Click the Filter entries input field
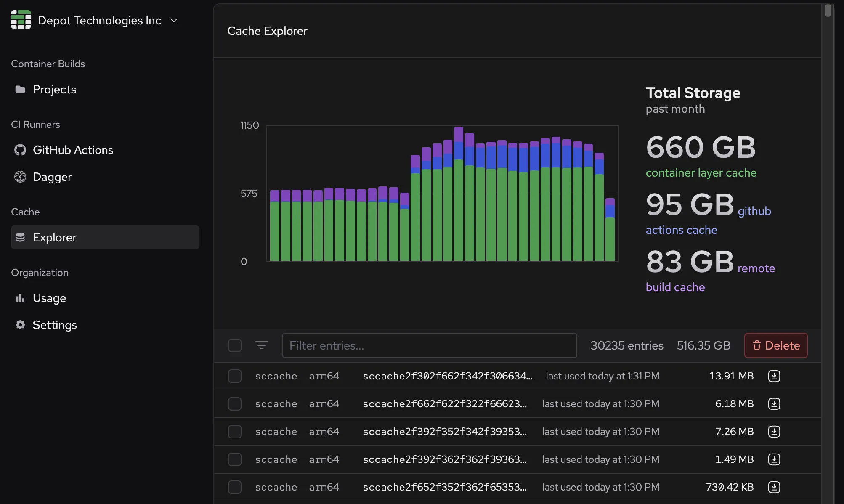844x504 pixels. point(429,345)
